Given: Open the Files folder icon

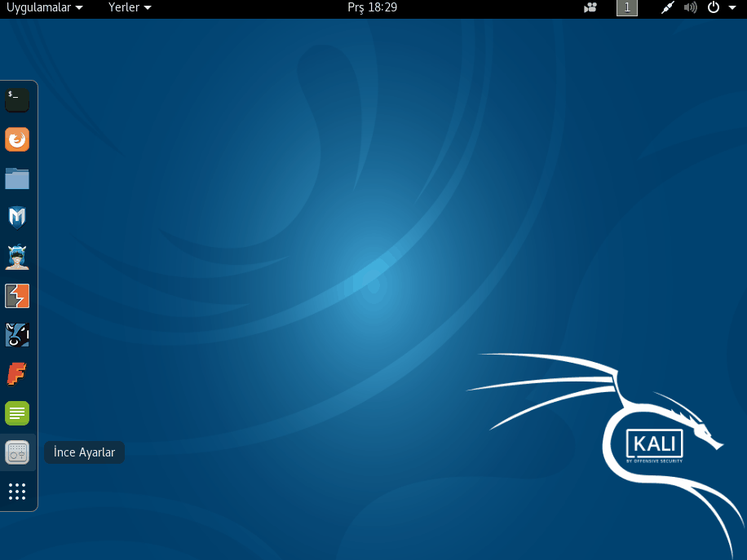Looking at the screenshot, I should tap(17, 179).
